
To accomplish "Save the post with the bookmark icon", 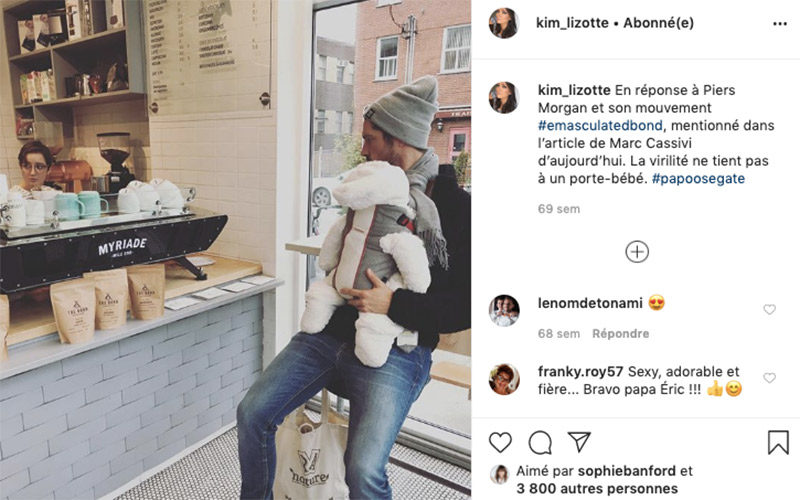I will click(x=778, y=442).
